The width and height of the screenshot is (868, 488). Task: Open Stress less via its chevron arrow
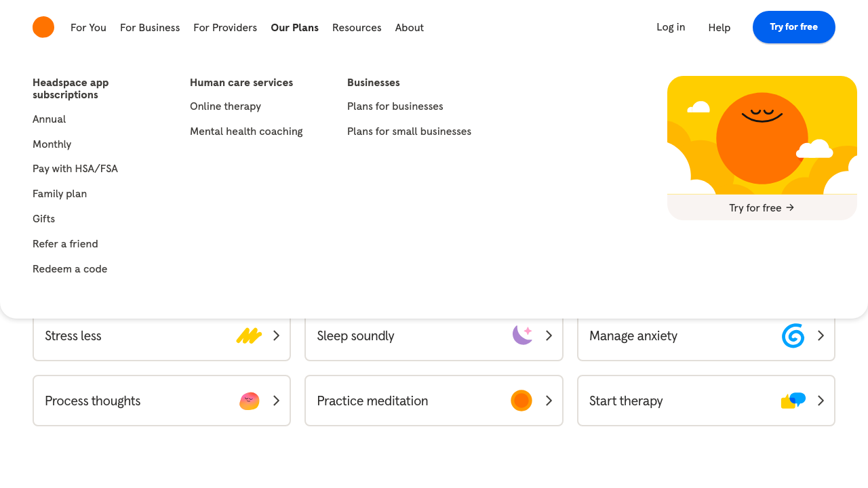[276, 335]
